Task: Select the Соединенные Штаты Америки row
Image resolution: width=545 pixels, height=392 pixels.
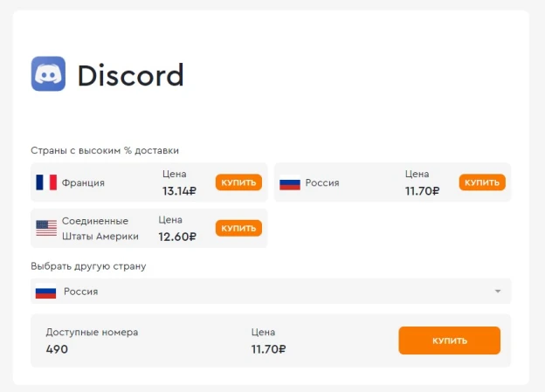Action: click(149, 229)
